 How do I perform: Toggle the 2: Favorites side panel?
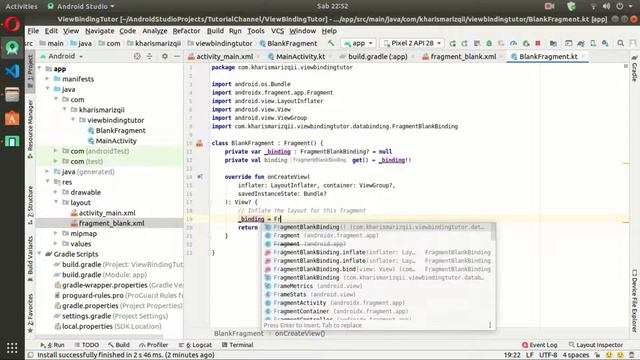(30, 313)
